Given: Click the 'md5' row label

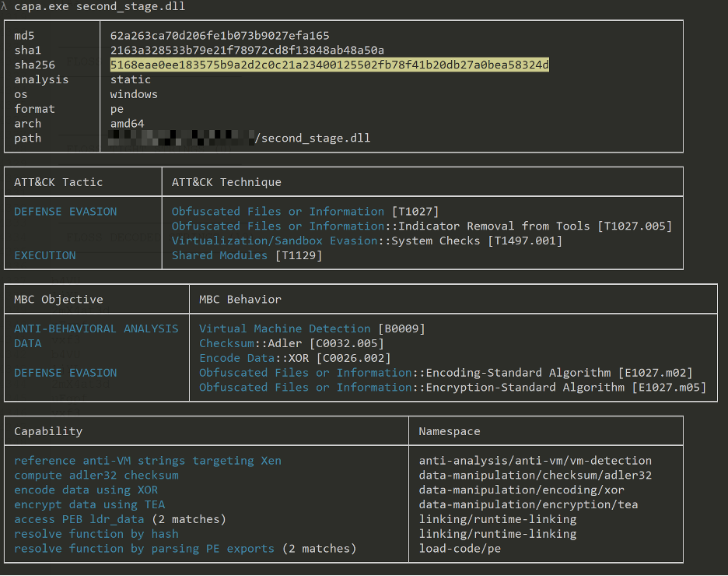Looking at the screenshot, I should point(24,35).
